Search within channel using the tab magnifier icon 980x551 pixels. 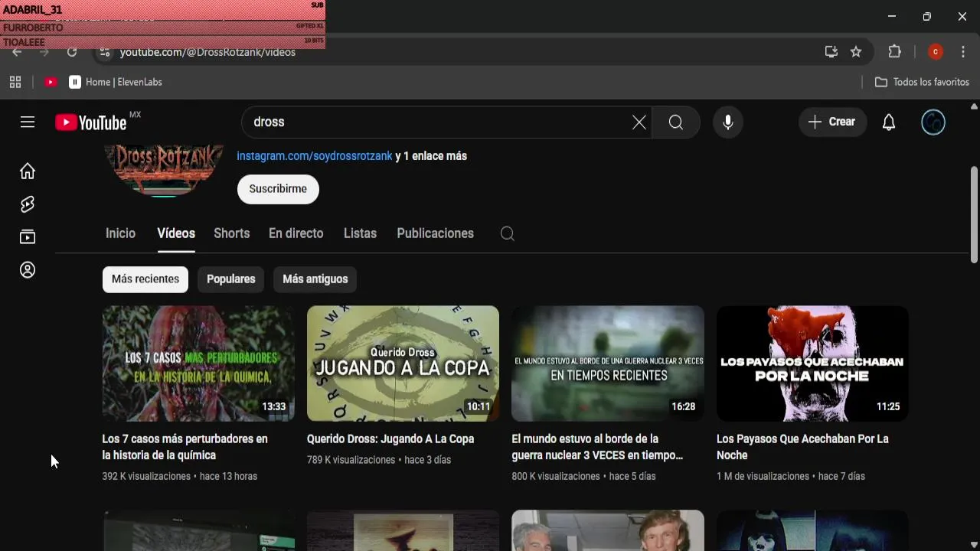tap(507, 234)
